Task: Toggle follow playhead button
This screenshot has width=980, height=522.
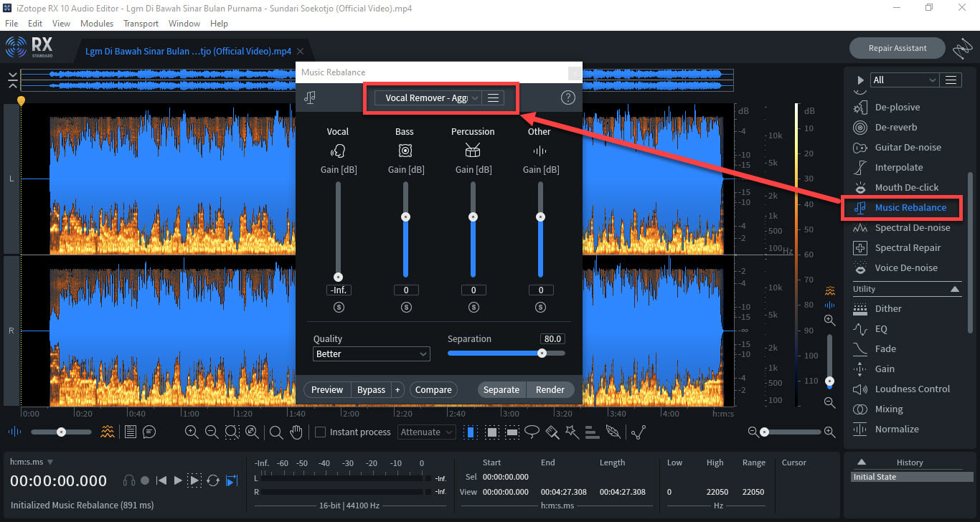Action: click(x=232, y=480)
